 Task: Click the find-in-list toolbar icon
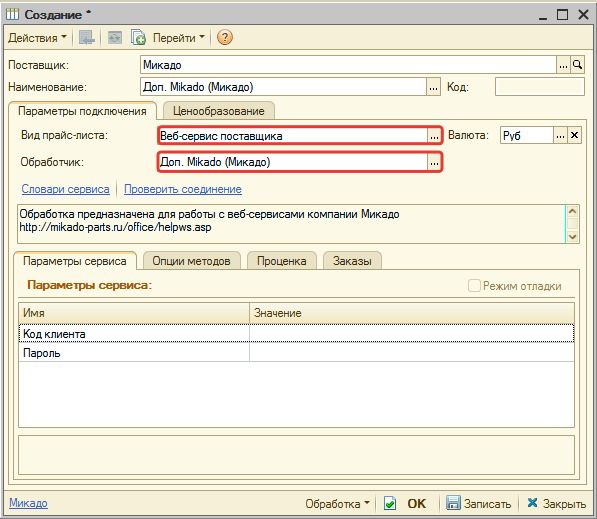click(x=87, y=37)
